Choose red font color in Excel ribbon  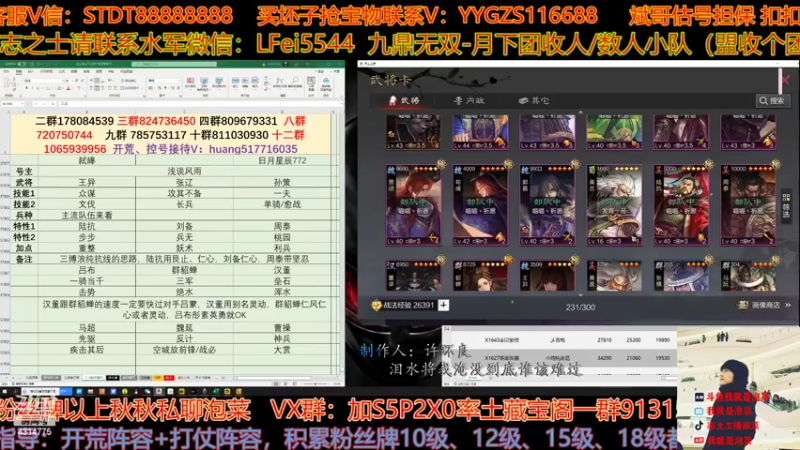(x=68, y=88)
